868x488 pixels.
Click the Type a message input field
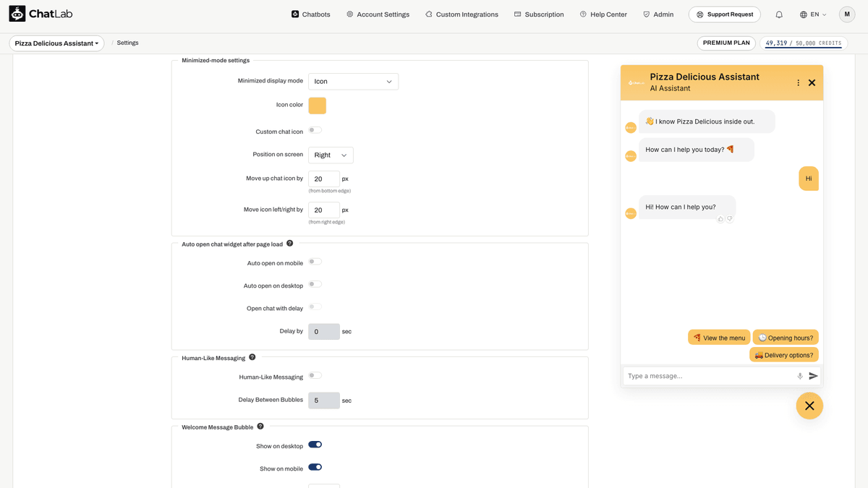click(709, 376)
